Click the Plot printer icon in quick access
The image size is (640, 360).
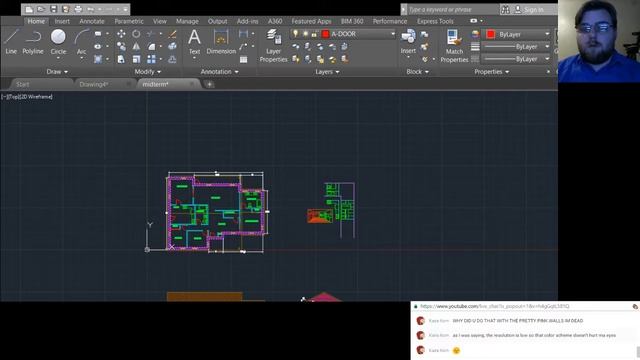pyautogui.click(x=78, y=9)
